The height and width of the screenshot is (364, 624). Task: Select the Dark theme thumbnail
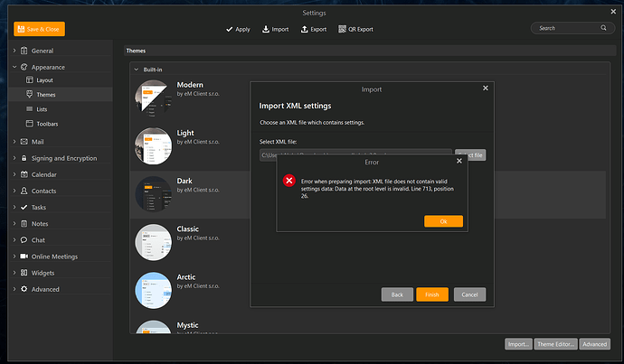pos(153,194)
